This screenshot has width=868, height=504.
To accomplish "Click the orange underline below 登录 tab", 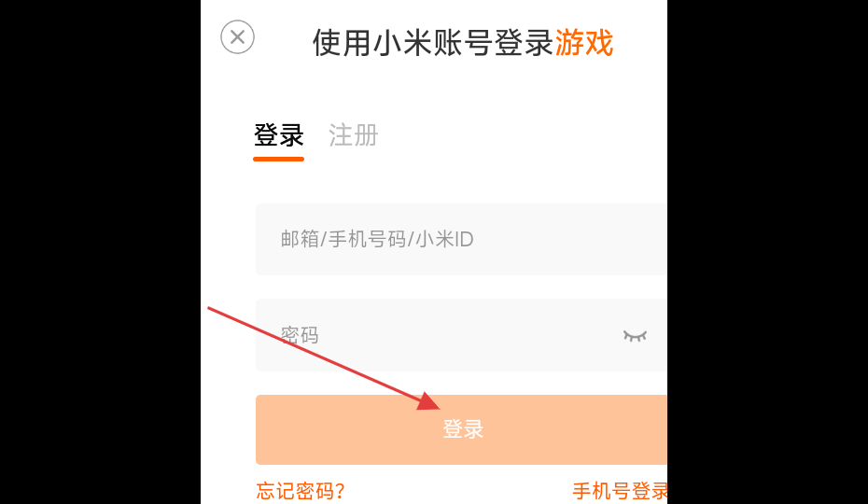I will pos(278,159).
